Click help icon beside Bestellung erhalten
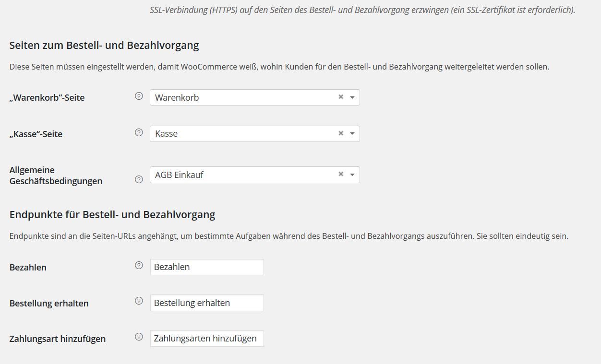 [x=139, y=301]
